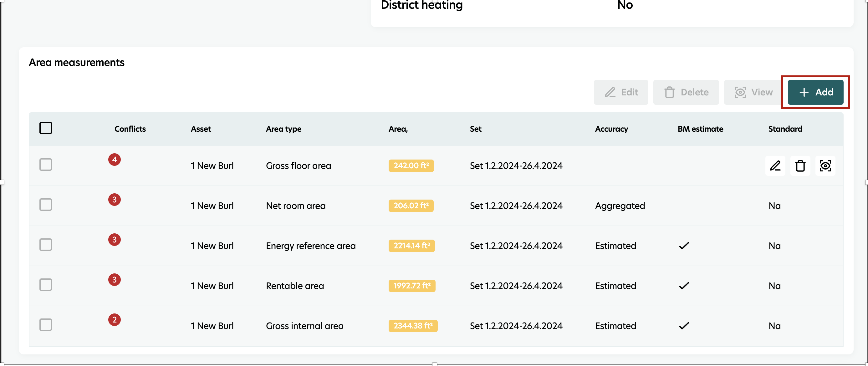The height and width of the screenshot is (366, 868).
Task: Click the Standard column header
Action: coord(785,129)
